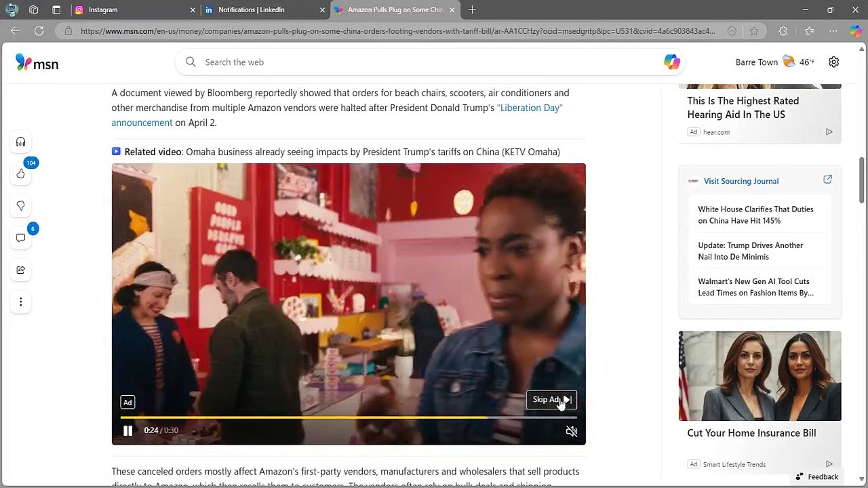
Task: Open Edge settings and more menu
Action: (833, 31)
